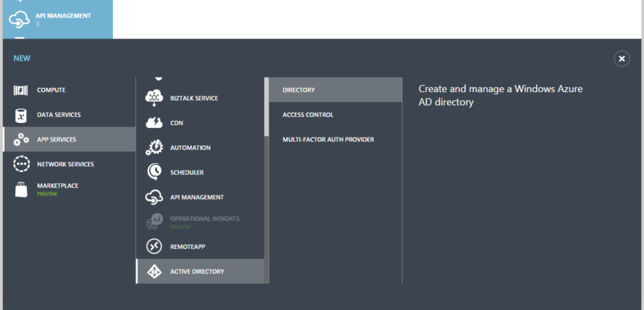Click the services list scrollbar thumb
The width and height of the screenshot is (644, 310).
[266, 107]
